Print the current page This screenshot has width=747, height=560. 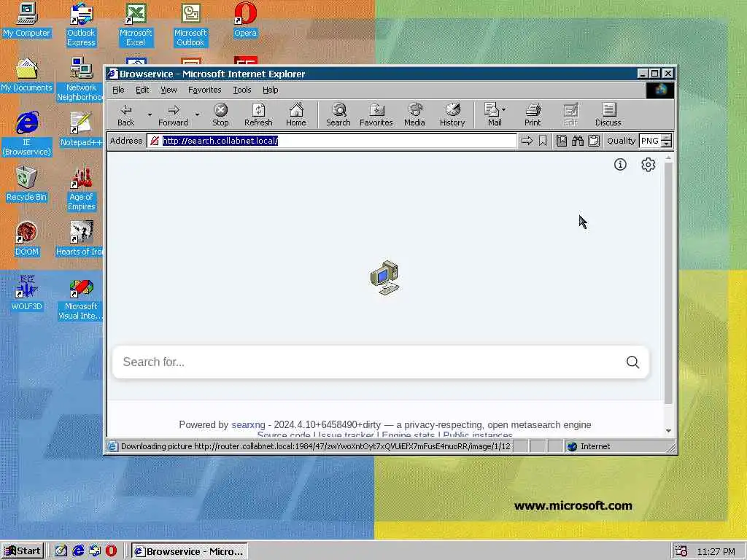coord(533,114)
